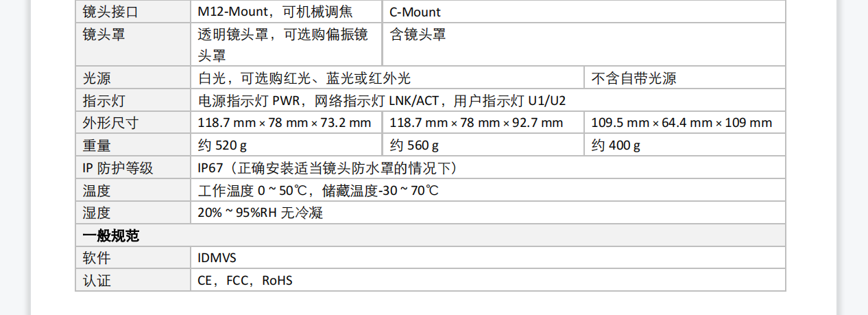The width and height of the screenshot is (868, 315).
Task: Click the "约 520 g" weight value
Action: pos(222,145)
